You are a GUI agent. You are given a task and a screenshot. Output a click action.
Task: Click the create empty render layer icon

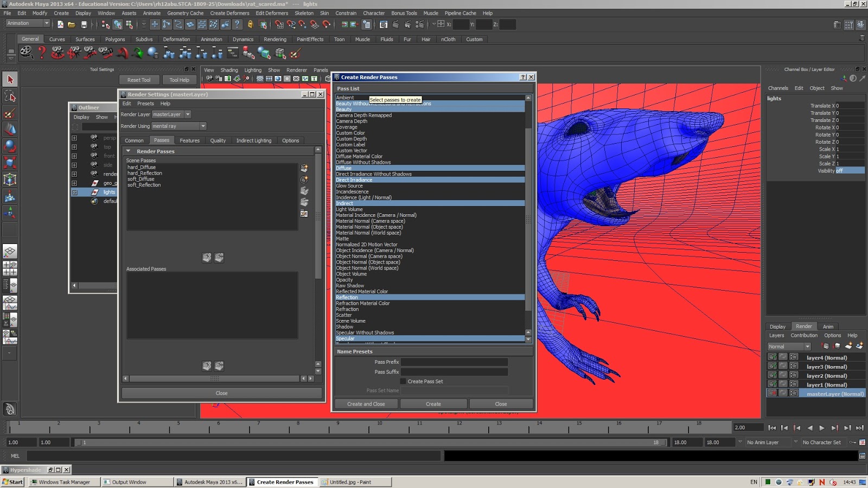(x=848, y=346)
